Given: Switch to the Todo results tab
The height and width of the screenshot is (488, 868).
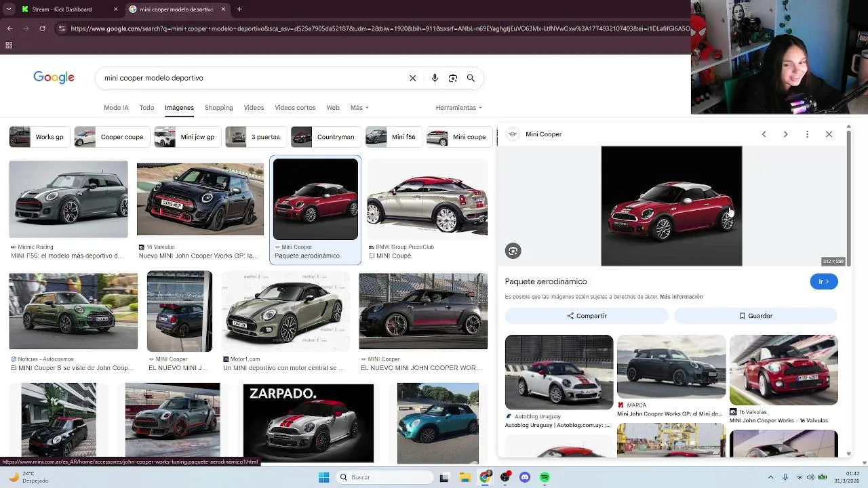Looking at the screenshot, I should (x=146, y=108).
